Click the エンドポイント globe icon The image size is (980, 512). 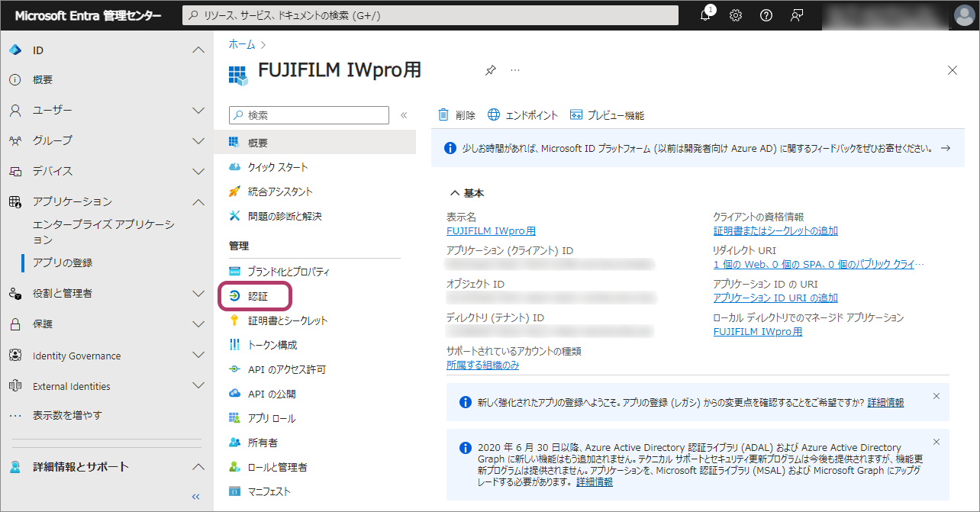pyautogui.click(x=494, y=115)
